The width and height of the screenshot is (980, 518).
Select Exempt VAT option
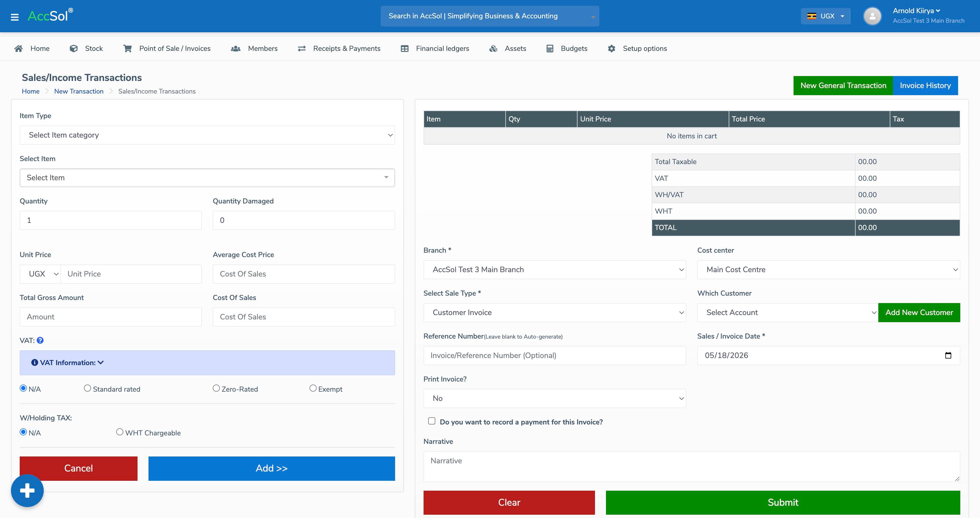pos(313,388)
